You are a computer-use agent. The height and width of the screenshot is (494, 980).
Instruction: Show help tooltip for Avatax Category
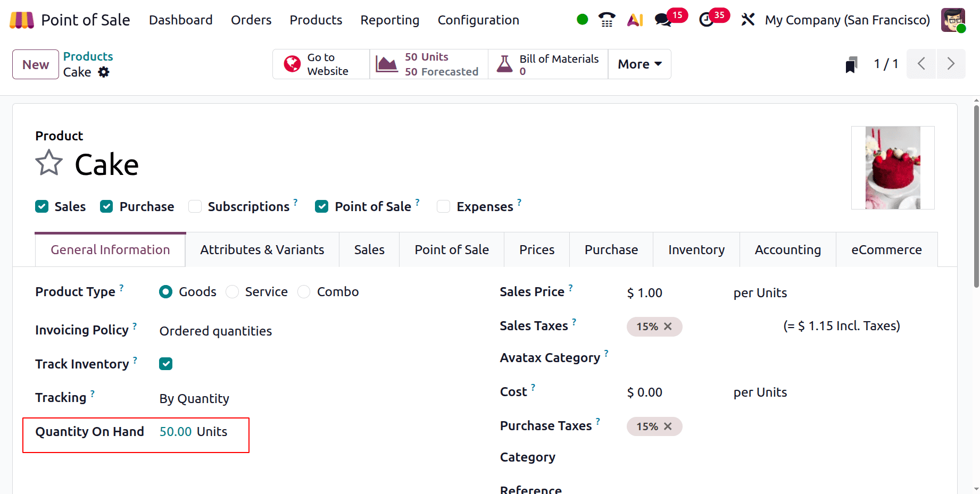[606, 354]
